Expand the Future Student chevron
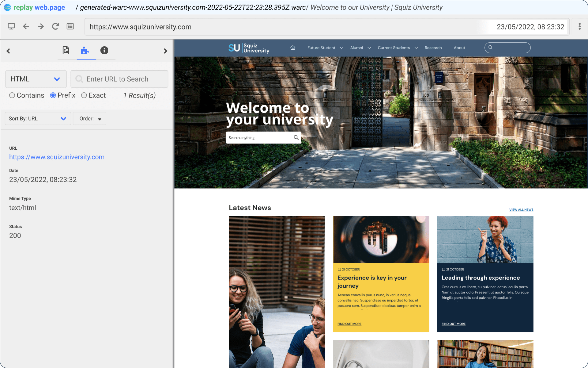 pos(342,48)
